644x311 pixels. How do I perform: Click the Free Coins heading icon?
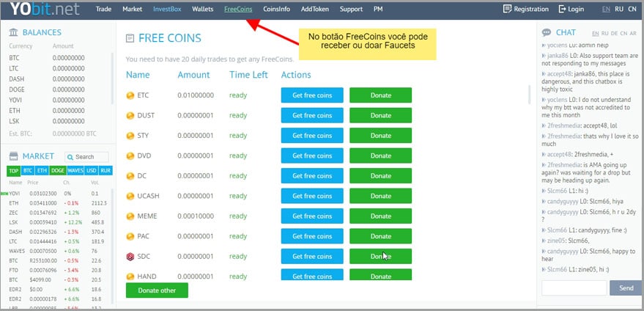tap(130, 39)
